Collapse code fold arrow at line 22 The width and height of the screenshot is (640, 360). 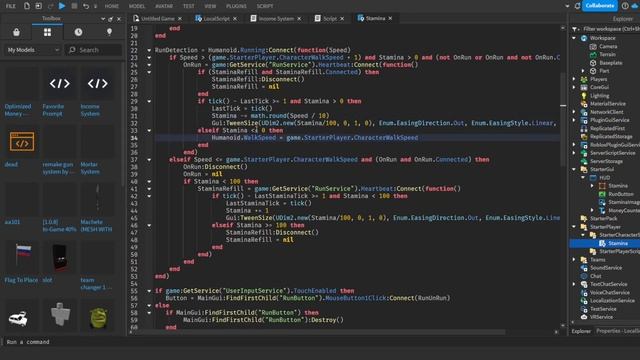click(149, 50)
